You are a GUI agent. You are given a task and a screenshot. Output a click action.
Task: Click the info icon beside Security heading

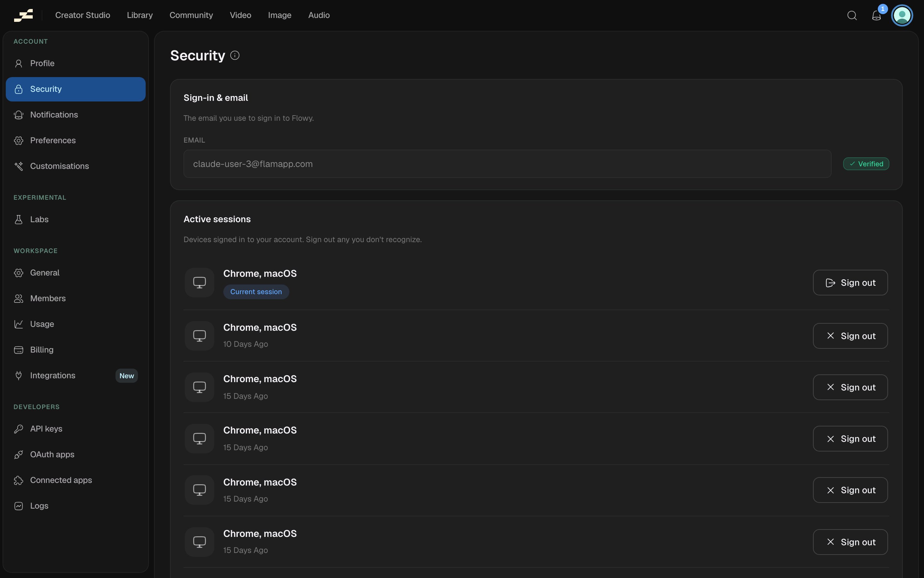pyautogui.click(x=235, y=56)
